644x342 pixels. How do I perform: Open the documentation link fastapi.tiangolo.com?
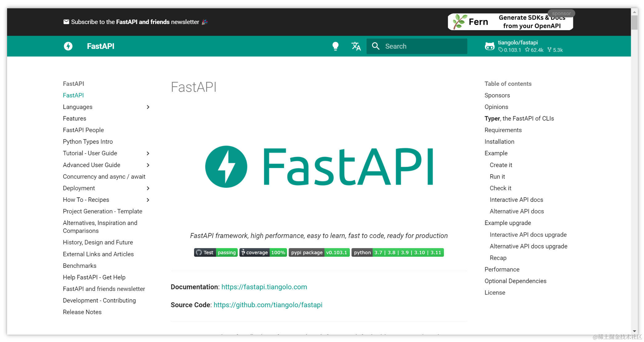tap(264, 287)
